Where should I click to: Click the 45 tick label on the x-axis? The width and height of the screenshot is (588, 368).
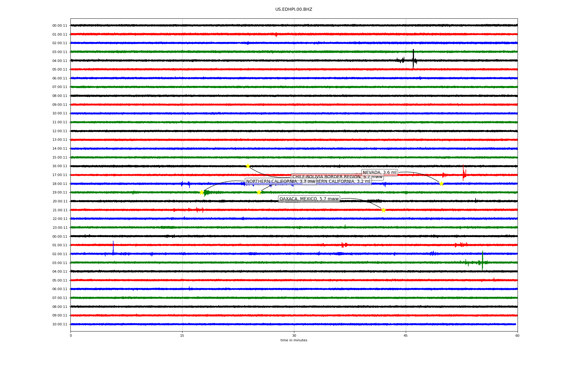(x=406, y=335)
